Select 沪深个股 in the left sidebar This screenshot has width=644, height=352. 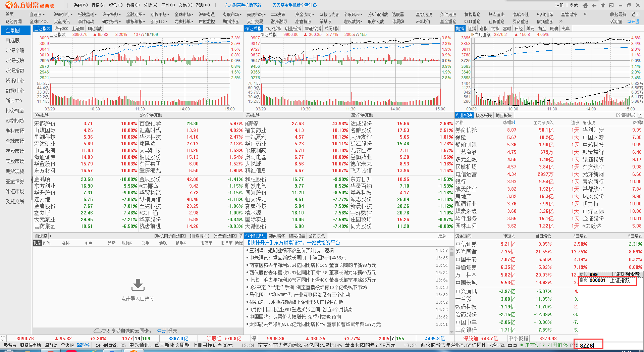[x=15, y=50]
